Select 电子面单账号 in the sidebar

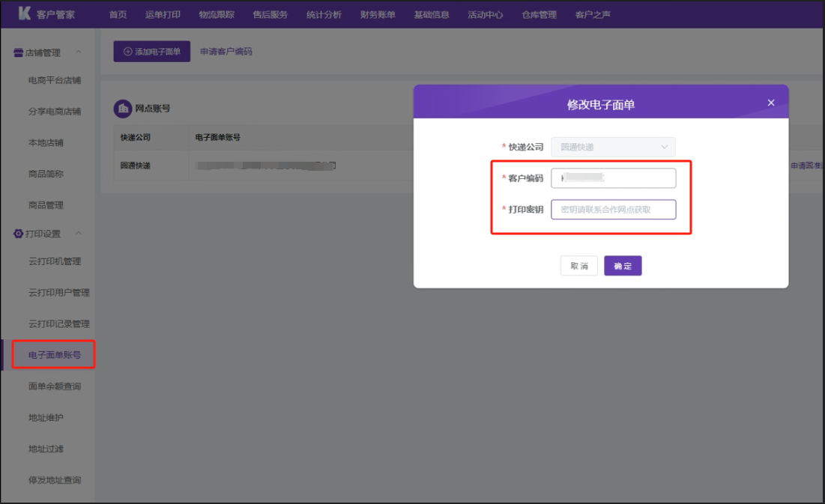(54, 355)
